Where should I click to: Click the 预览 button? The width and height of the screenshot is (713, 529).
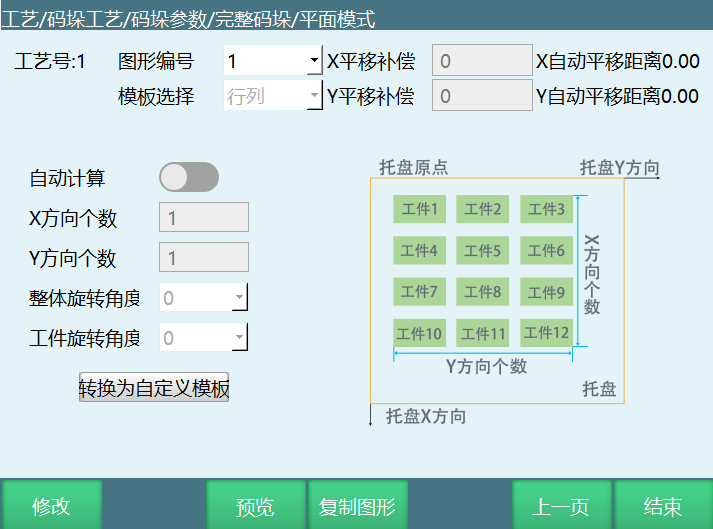click(x=255, y=506)
